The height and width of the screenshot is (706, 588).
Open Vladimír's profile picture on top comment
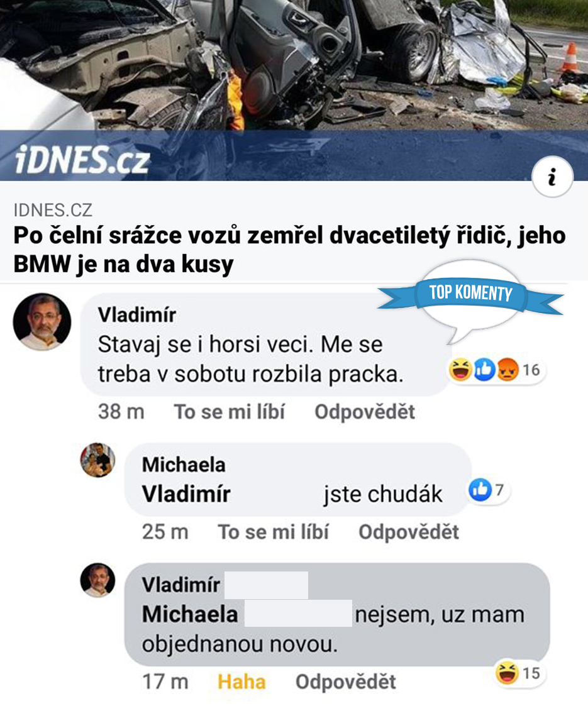click(42, 322)
